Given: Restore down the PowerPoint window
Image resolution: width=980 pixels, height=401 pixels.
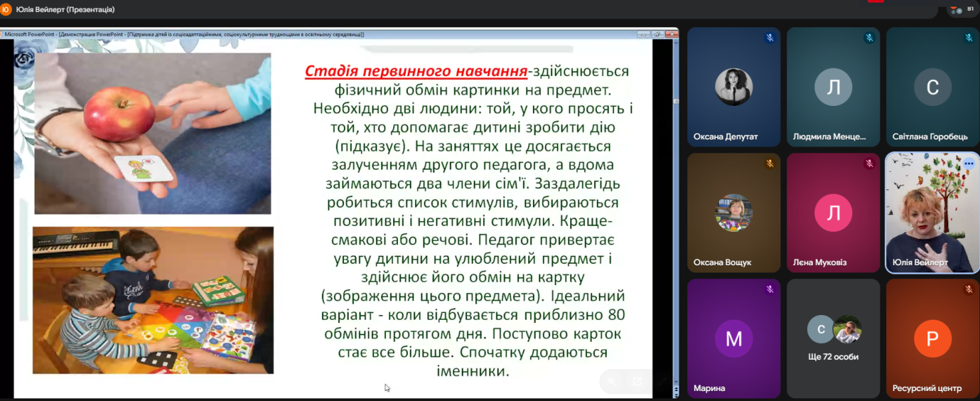Looking at the screenshot, I should [x=657, y=35].
